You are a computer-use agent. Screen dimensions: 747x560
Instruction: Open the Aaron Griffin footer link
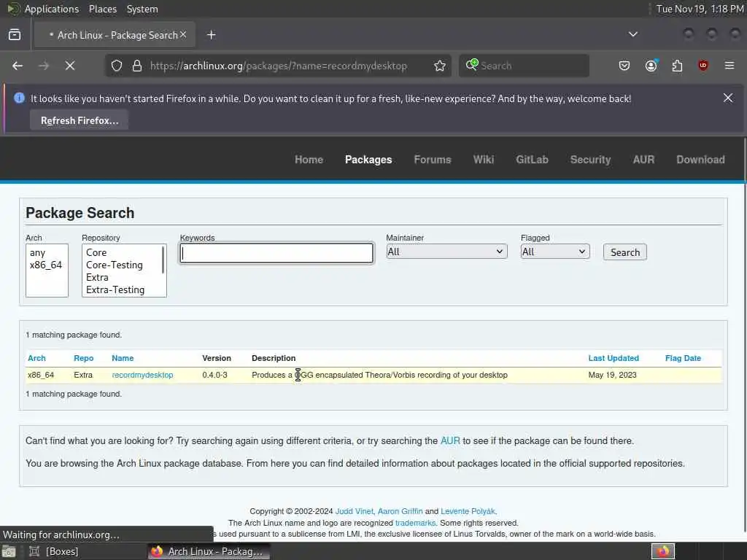click(400, 511)
